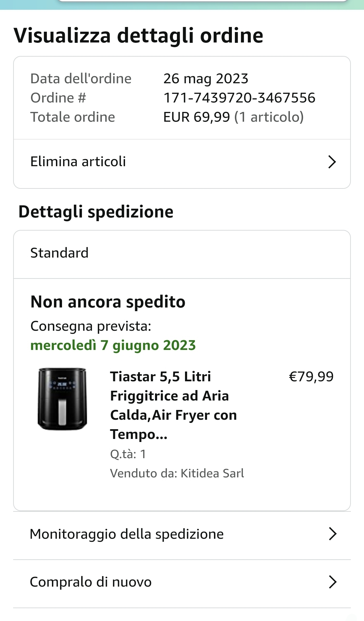Open the Tiastar 5,5 Litri product title
The width and height of the screenshot is (364, 621).
[173, 405]
